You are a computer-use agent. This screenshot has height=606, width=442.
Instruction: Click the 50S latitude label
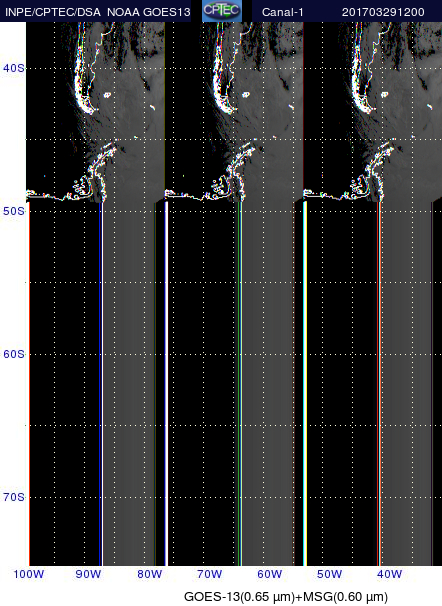click(x=14, y=211)
